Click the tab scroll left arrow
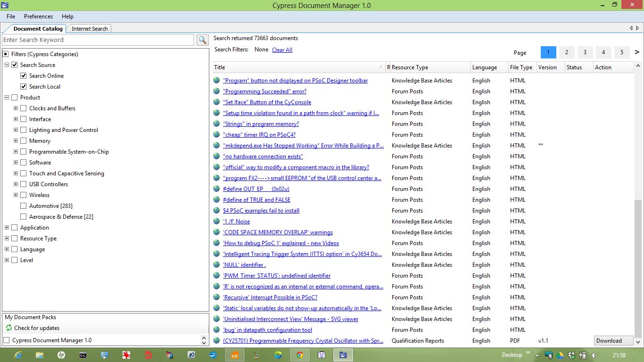This screenshot has height=362, width=644. pos(631,28)
